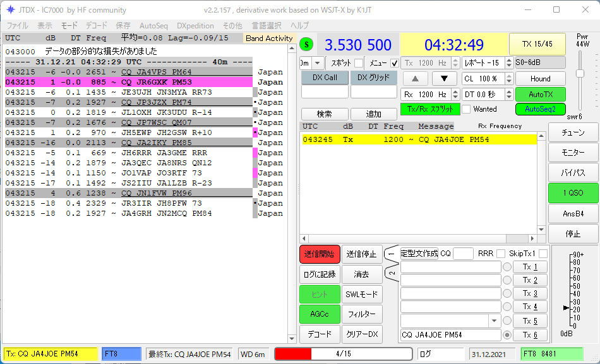This screenshot has width=600, height=364.
Task: Select tab 1 of message panel
Action: pyautogui.click(x=391, y=254)
